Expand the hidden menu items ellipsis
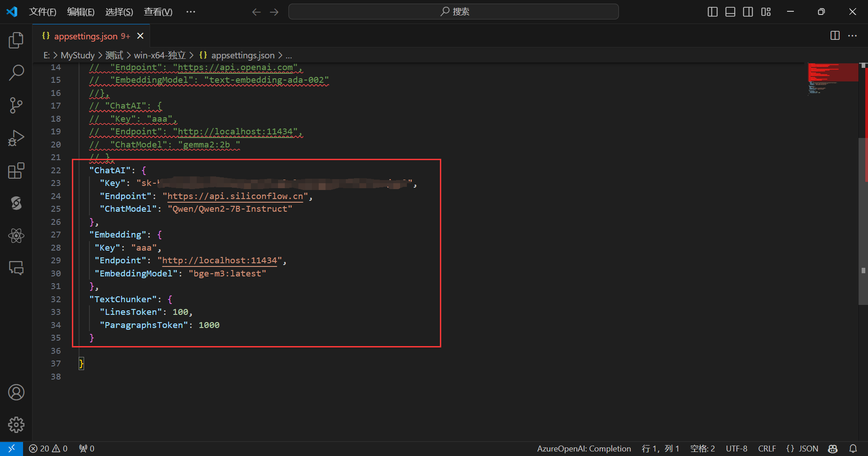 click(x=191, y=12)
